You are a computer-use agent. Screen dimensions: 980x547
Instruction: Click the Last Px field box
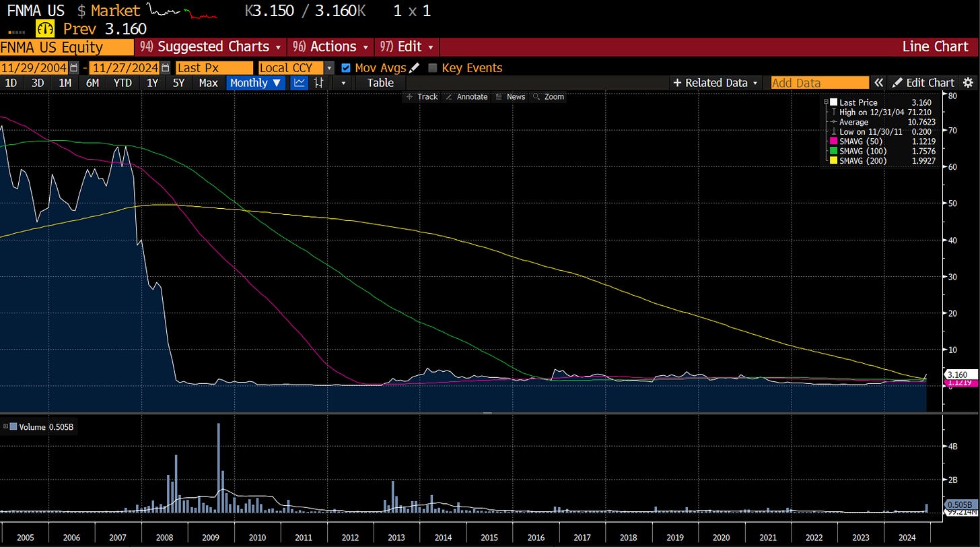coord(215,68)
